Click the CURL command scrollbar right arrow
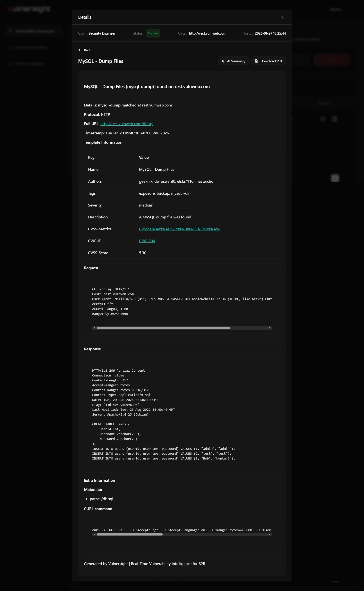The width and height of the screenshot is (364, 591). pos(269,534)
